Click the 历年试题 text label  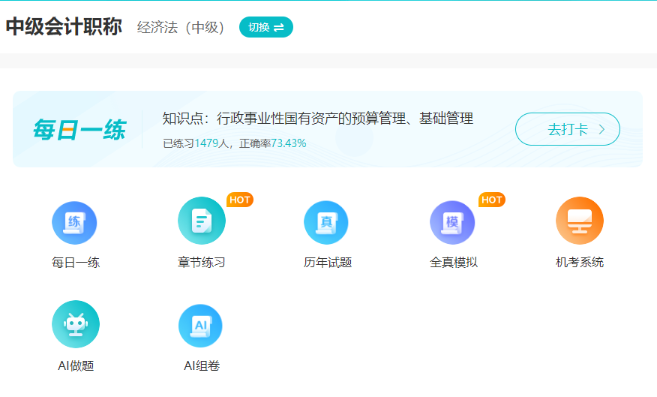coord(328,262)
